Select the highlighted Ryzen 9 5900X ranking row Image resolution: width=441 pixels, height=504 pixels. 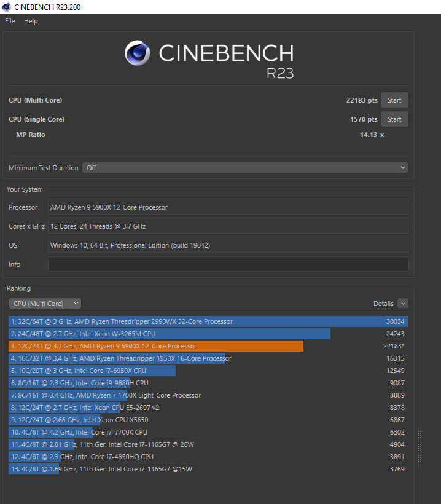[208, 346]
